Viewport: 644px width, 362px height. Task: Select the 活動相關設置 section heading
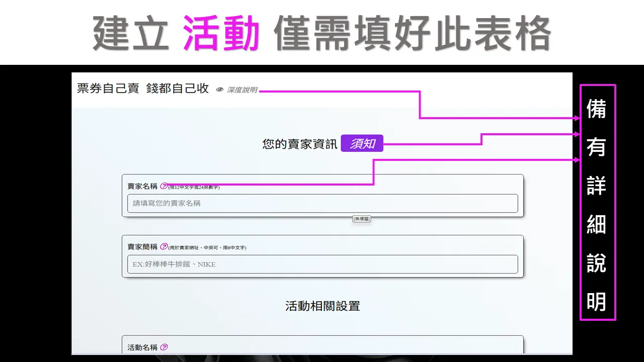(x=321, y=306)
